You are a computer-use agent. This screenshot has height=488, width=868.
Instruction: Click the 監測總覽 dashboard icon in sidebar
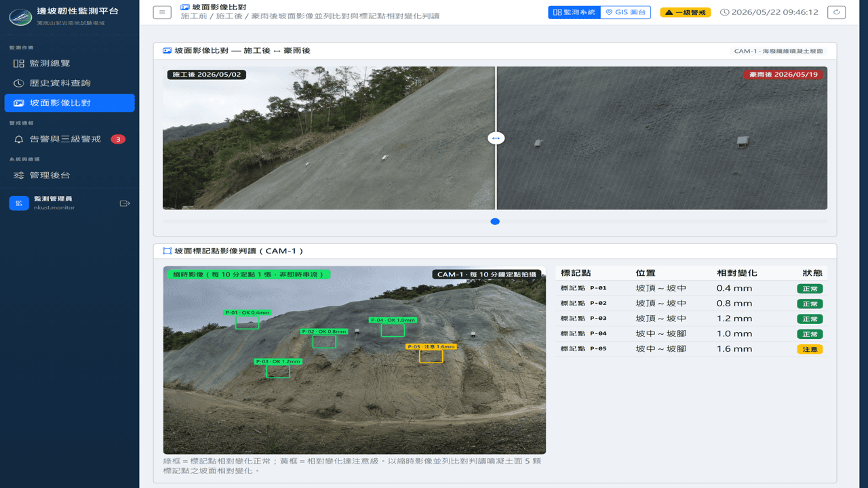(x=19, y=63)
